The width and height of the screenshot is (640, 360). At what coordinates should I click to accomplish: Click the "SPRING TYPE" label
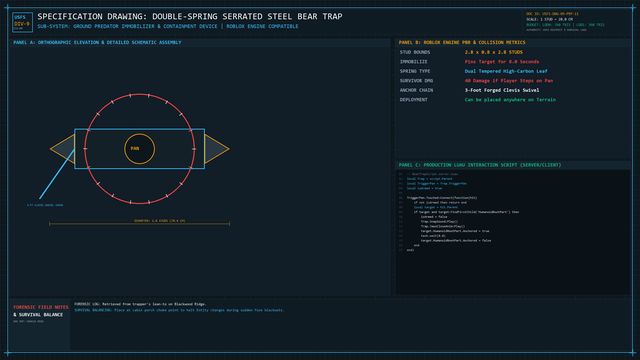[415, 71]
